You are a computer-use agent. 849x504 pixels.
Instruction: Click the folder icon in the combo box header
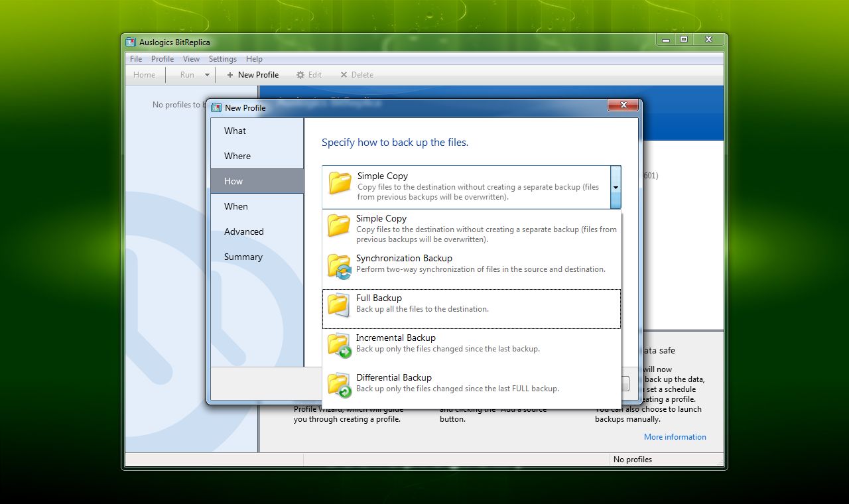340,183
